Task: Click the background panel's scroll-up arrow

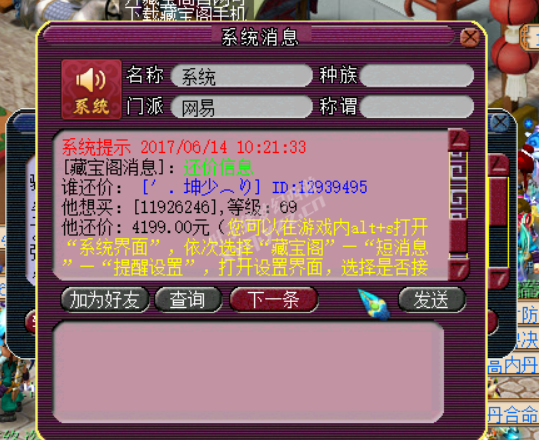Action: [498, 165]
